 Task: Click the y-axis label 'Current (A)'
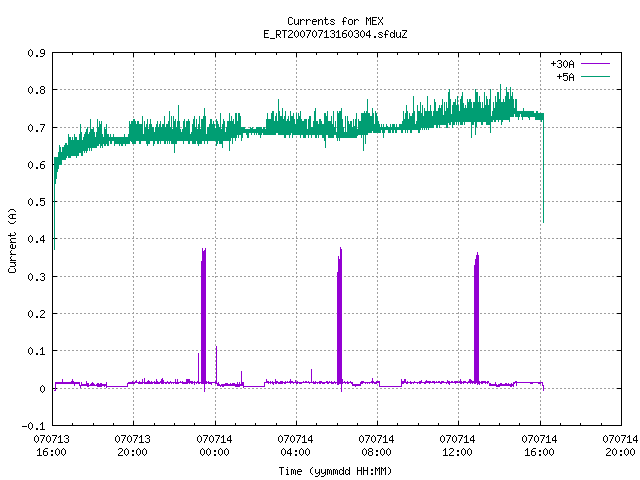pos(12,240)
